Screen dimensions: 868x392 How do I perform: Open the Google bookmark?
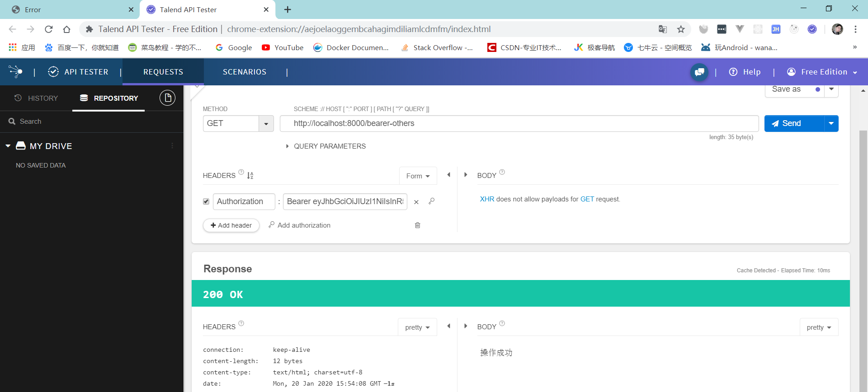click(x=234, y=47)
